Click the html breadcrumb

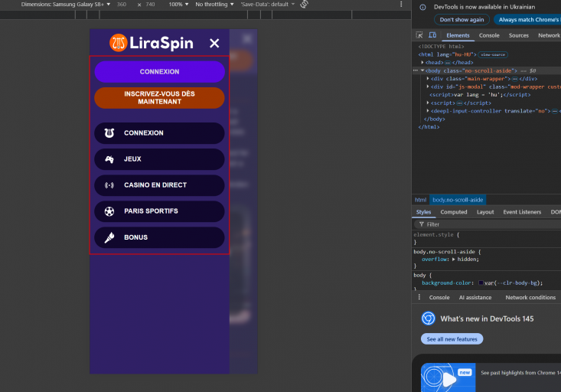pyautogui.click(x=420, y=200)
